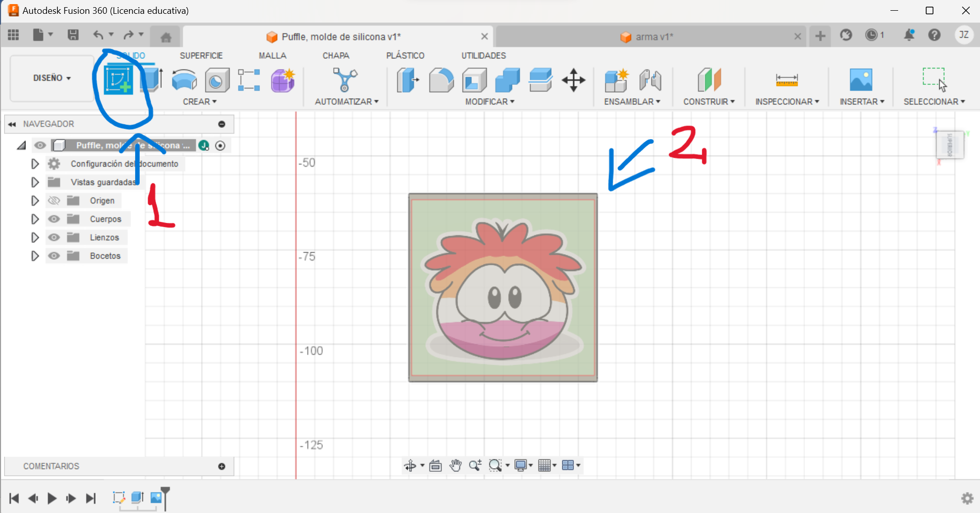The image size is (980, 513).
Task: Toggle visibility of root component Puffle
Action: 40,145
